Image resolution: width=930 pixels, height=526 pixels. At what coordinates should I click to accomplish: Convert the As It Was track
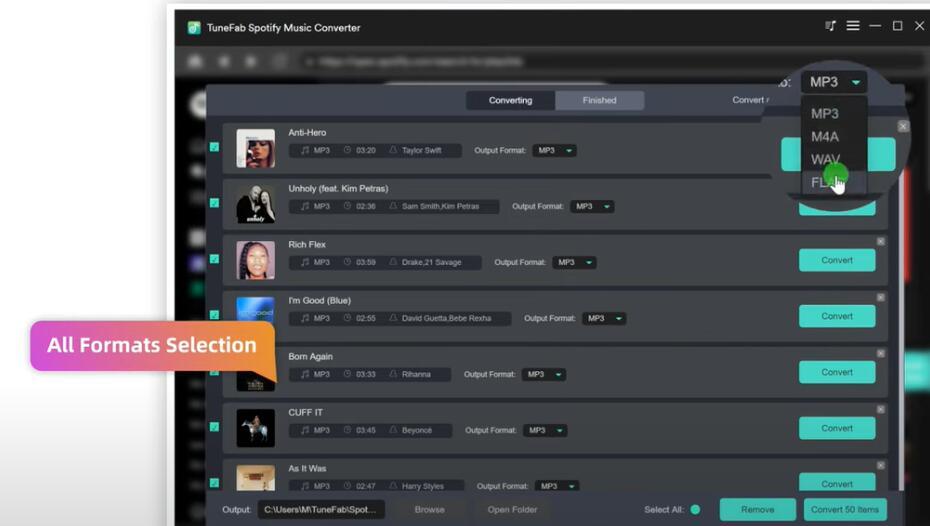[837, 482]
